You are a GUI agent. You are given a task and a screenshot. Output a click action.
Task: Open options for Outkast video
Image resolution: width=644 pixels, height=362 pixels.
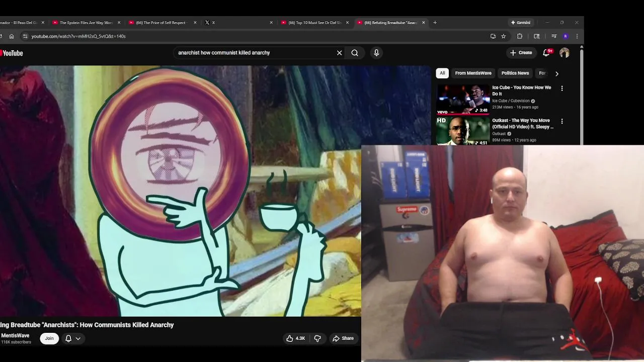click(562, 121)
